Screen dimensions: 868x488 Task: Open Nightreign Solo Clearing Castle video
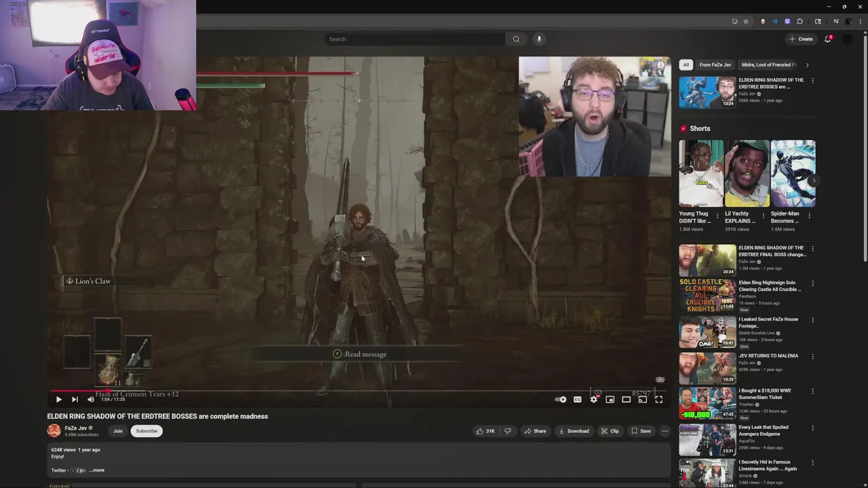coord(707,295)
